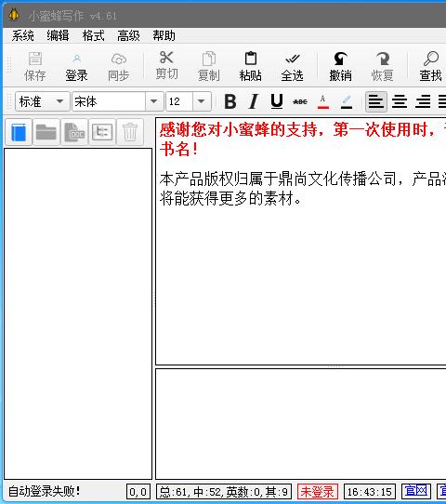The width and height of the screenshot is (446, 504).
Task: Click the tree outline view icon
Action: 102,132
